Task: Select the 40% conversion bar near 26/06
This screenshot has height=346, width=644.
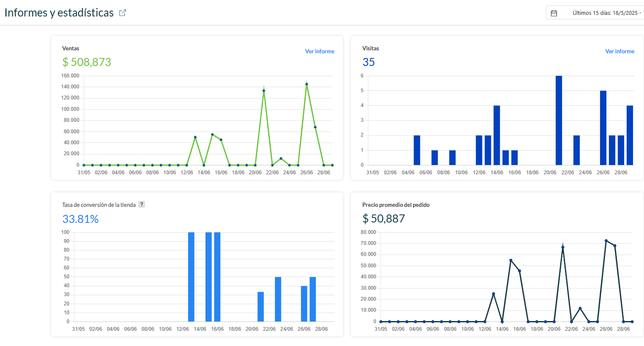Action: (x=304, y=304)
